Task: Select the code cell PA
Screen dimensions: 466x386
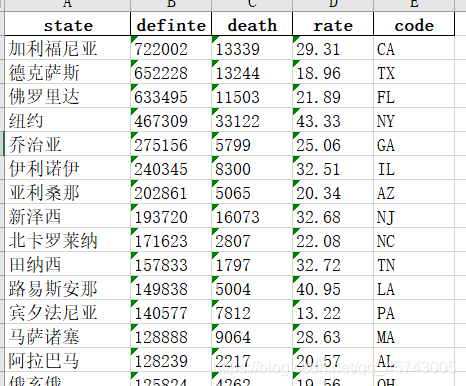Action: [x=414, y=312]
